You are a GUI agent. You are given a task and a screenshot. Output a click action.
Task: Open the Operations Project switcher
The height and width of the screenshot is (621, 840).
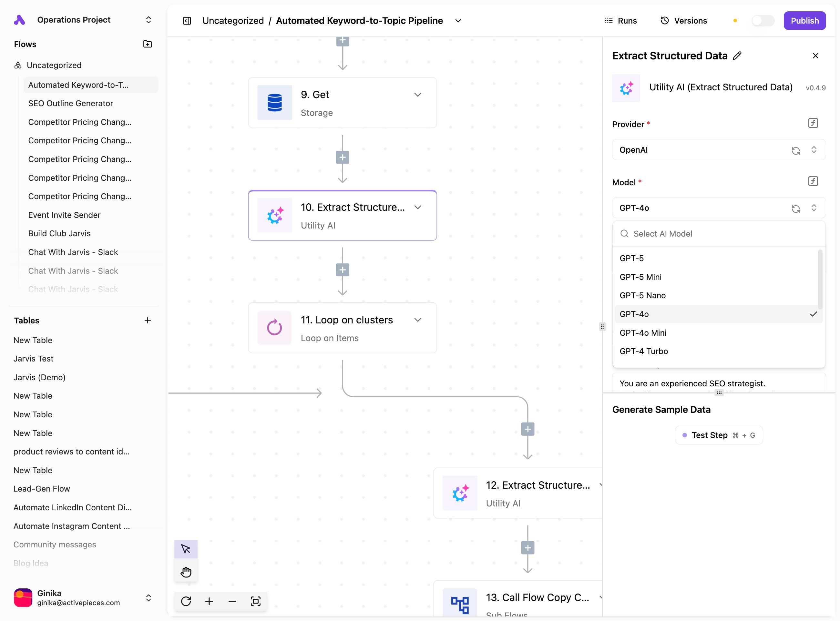(x=149, y=20)
